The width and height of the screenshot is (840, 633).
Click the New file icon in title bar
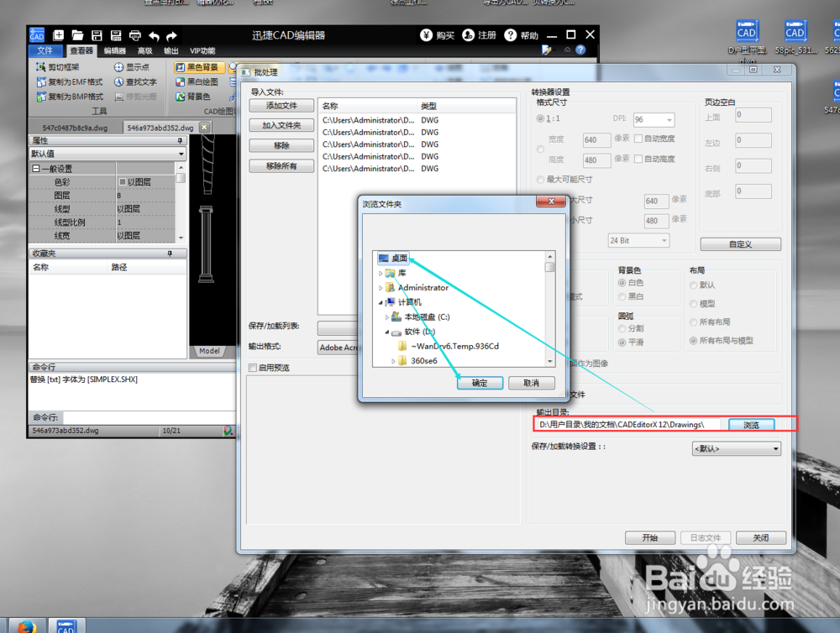point(59,35)
